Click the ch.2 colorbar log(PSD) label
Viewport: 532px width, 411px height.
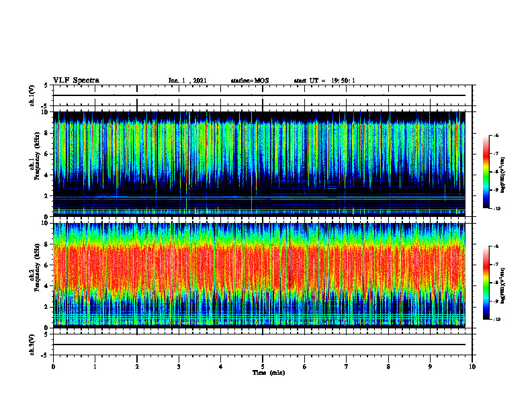point(503,285)
